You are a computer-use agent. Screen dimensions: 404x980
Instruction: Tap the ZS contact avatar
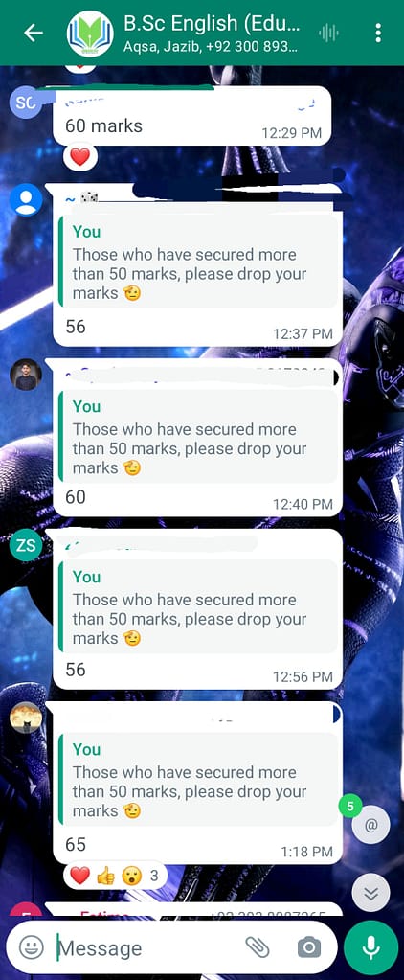click(x=26, y=546)
